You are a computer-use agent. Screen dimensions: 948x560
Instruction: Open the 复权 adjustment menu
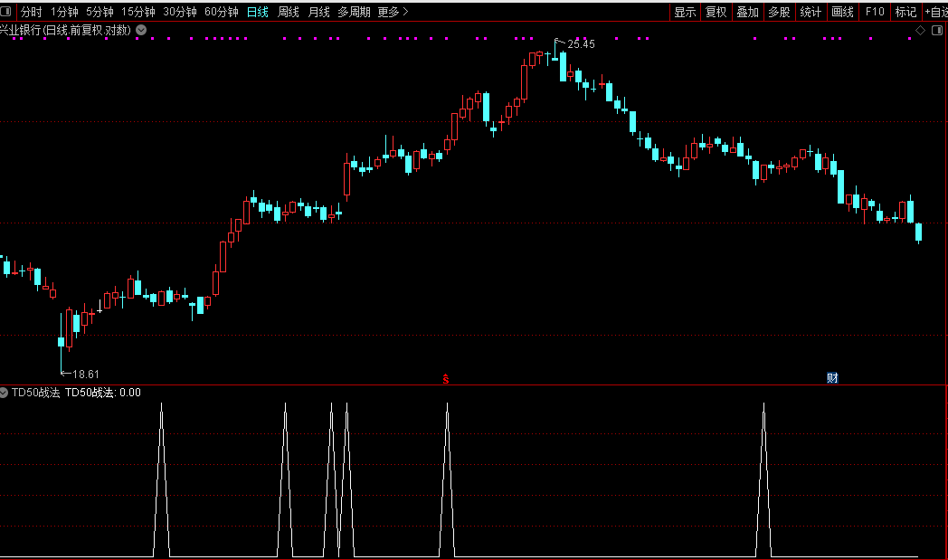click(716, 12)
